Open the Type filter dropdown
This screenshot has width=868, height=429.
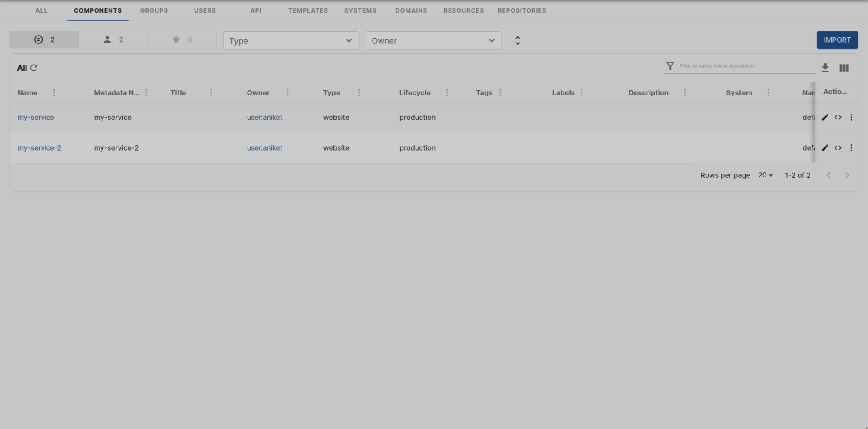[290, 40]
